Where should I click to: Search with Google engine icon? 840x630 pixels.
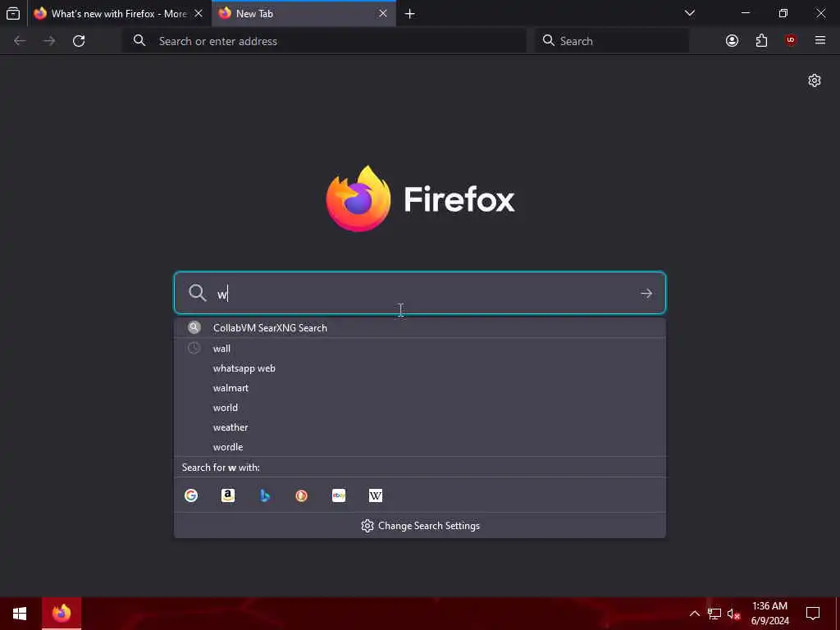coord(190,495)
